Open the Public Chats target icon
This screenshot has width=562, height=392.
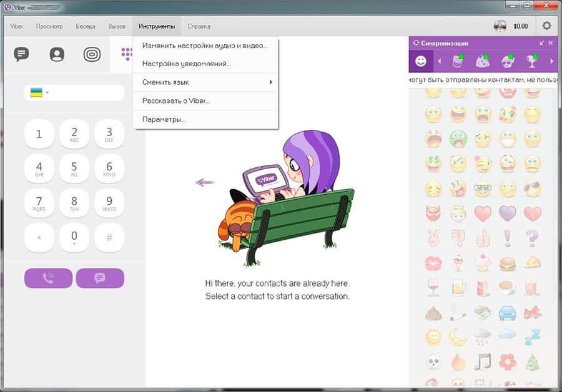point(92,54)
